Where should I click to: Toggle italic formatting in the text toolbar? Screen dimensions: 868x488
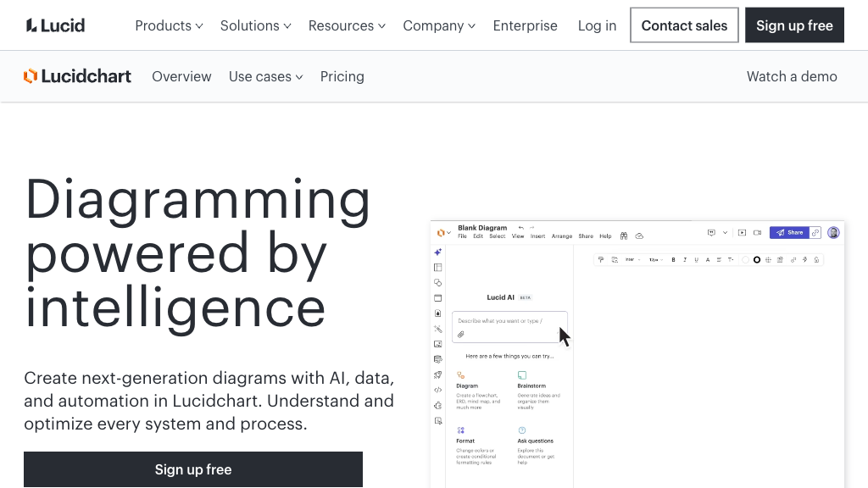pos(684,260)
